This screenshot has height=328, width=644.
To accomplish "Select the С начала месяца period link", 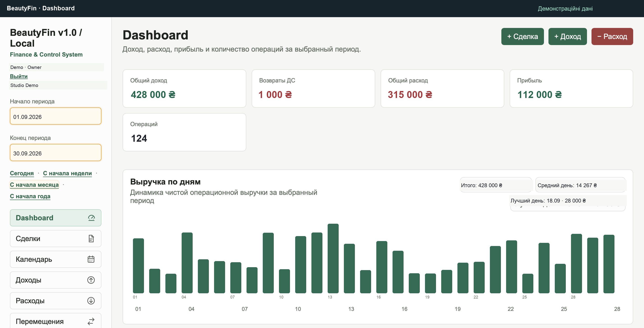I will click(34, 185).
